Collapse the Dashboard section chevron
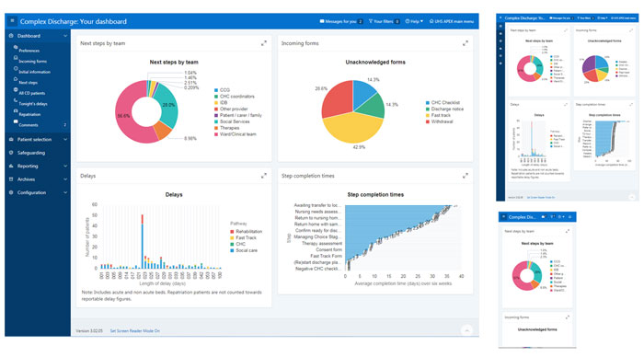 point(65,36)
